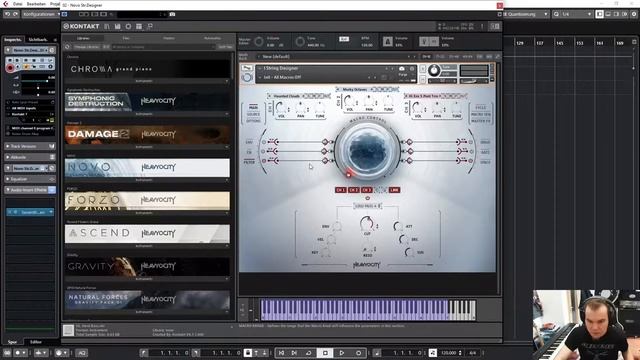Open the Datei menu
The height and width of the screenshot is (360, 640).
18,4
